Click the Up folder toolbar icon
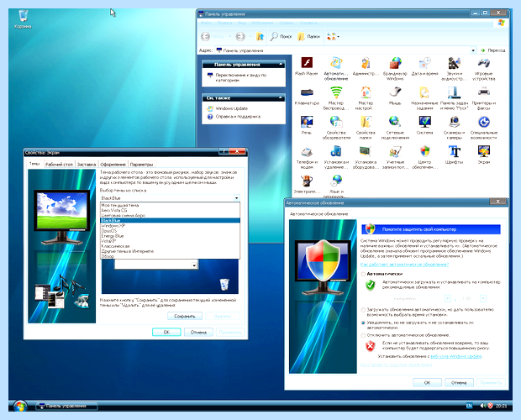 260,36
